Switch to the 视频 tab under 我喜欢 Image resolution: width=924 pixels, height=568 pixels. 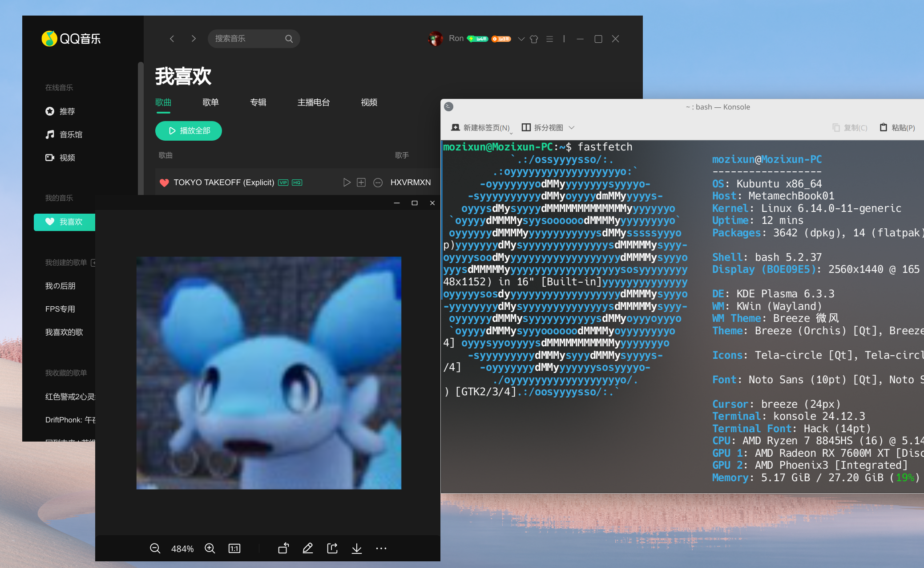369,102
